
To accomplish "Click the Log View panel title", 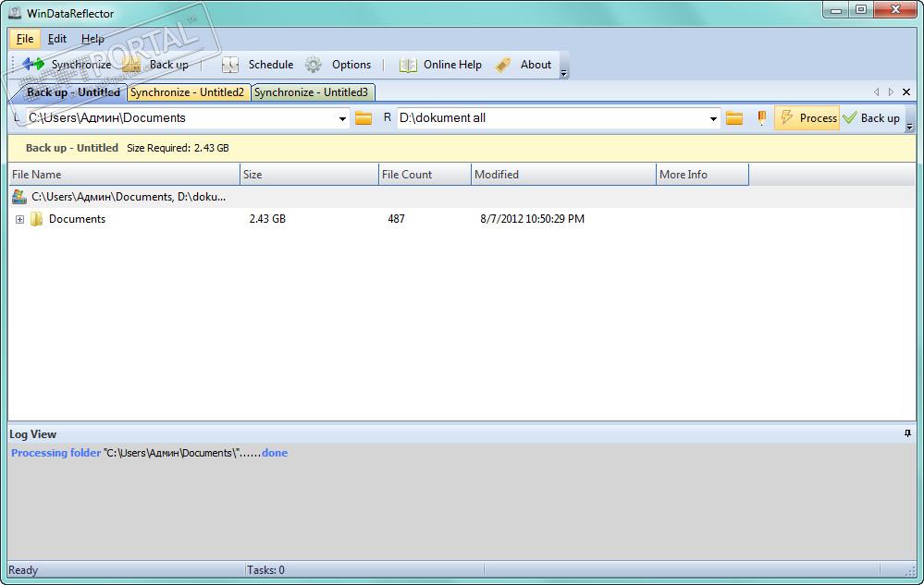I will point(33,434).
